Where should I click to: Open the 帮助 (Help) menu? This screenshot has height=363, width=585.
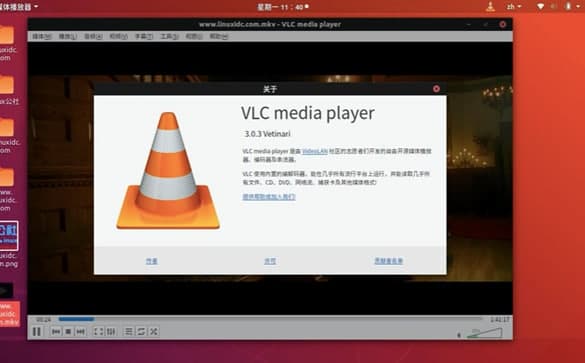[219, 36]
